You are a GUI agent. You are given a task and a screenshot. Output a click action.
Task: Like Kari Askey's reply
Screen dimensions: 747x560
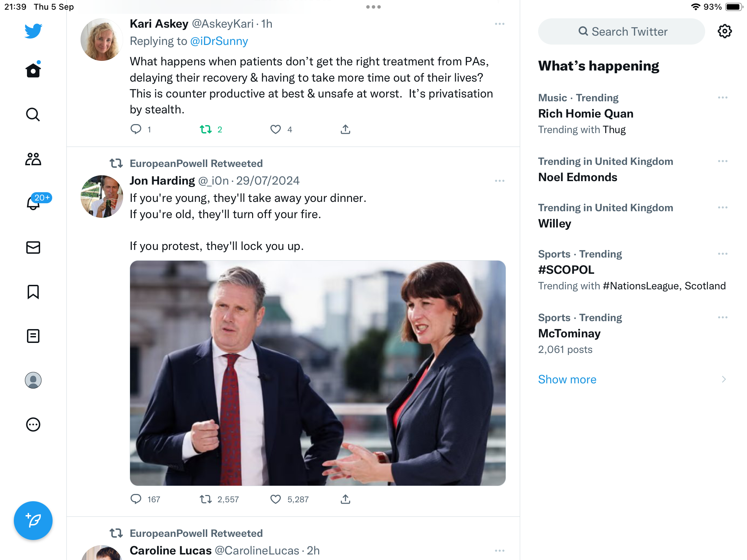point(275,130)
